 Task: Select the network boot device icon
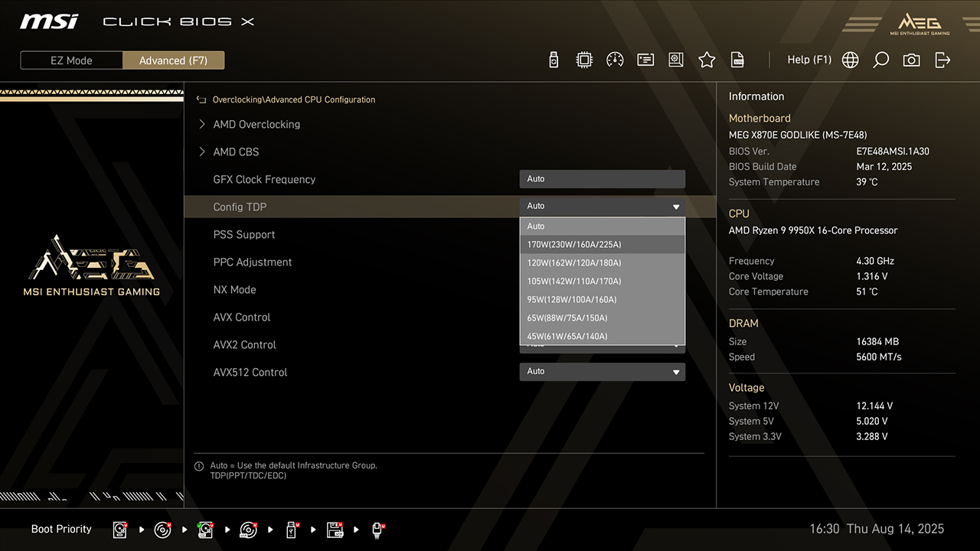(x=378, y=530)
